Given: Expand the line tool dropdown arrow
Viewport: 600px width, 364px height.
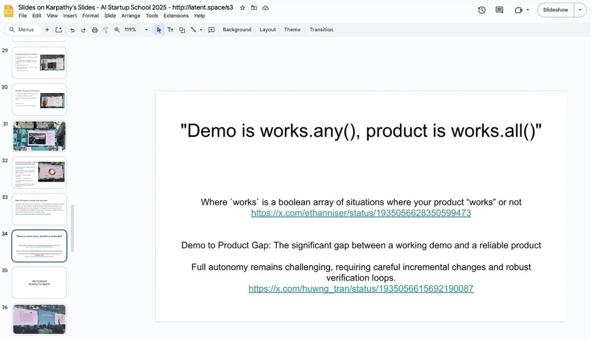Looking at the screenshot, I should pos(201,30).
